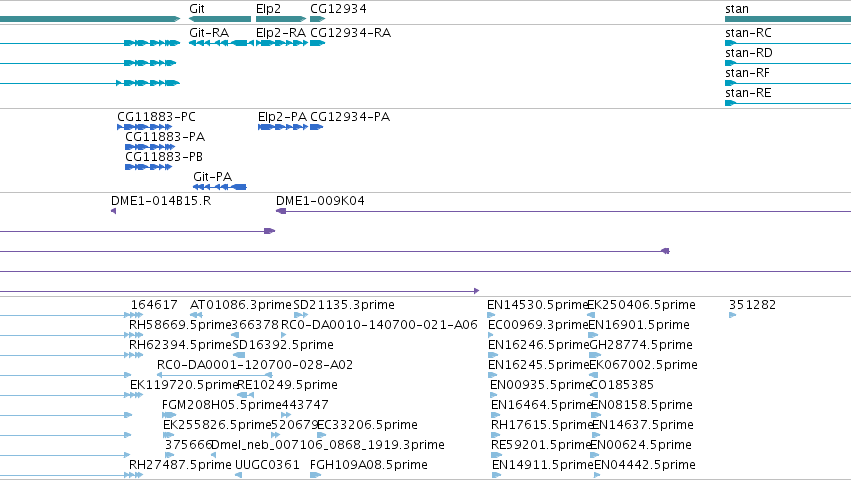The height and width of the screenshot is (480, 851).
Task: Select the RH58669.5prime EST glyph
Action: pyautogui.click(x=134, y=335)
